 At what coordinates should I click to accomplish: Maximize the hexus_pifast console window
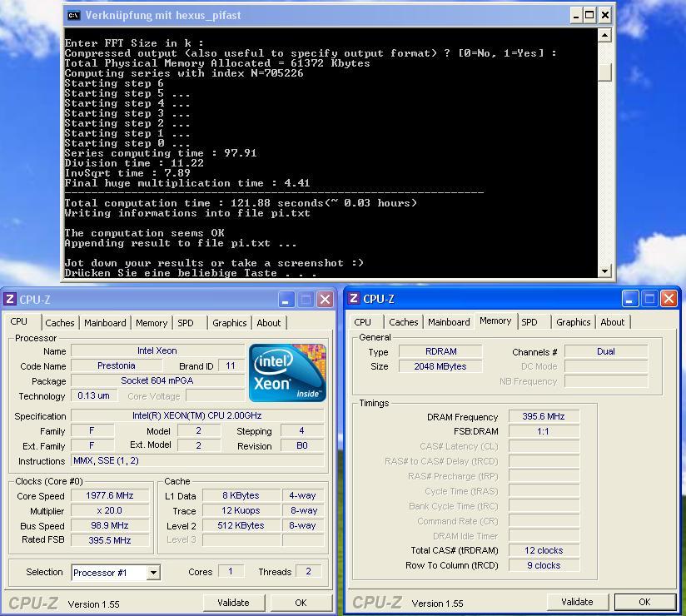click(x=589, y=16)
